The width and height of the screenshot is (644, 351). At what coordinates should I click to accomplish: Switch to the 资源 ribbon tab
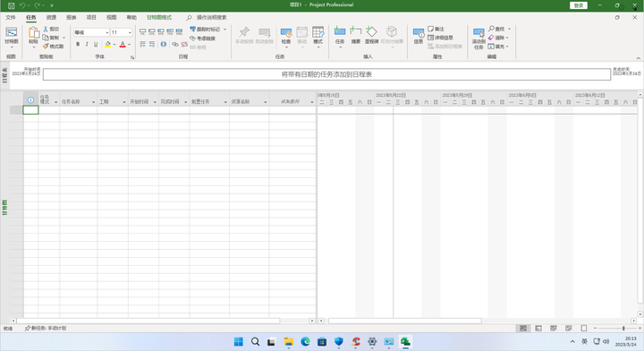pos(51,17)
